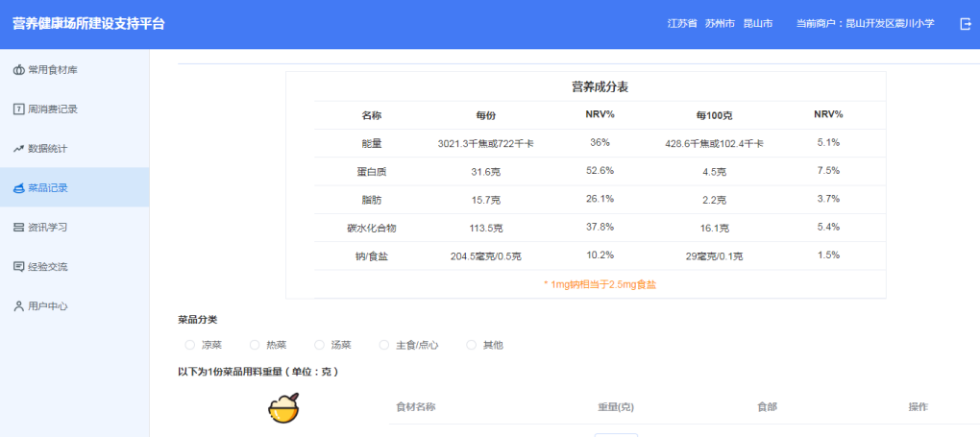The width and height of the screenshot is (980, 437).
Task: Select the 凉菜 radio button
Action: tap(189, 345)
